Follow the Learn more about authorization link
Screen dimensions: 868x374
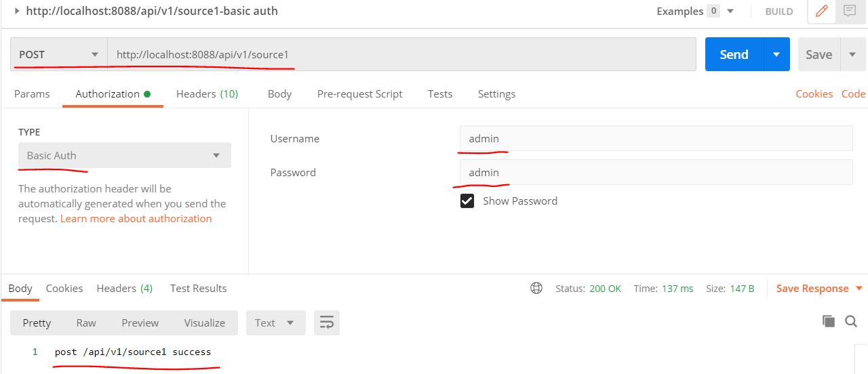[136, 219]
